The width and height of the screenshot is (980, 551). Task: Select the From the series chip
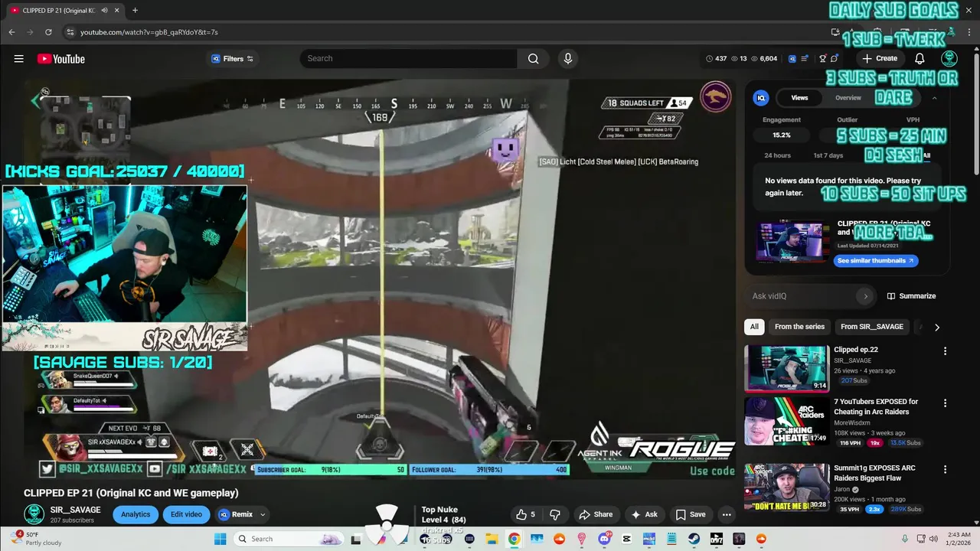tap(799, 327)
